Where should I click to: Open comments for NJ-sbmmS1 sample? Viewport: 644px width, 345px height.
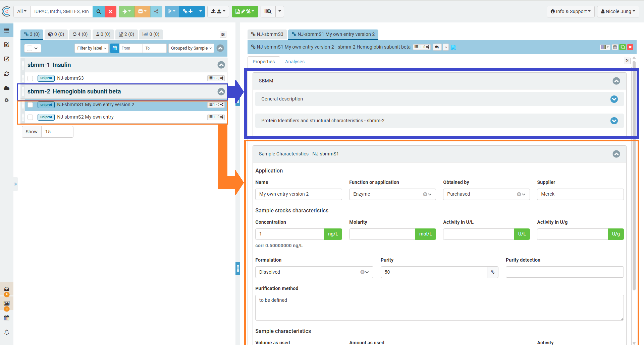(437, 47)
